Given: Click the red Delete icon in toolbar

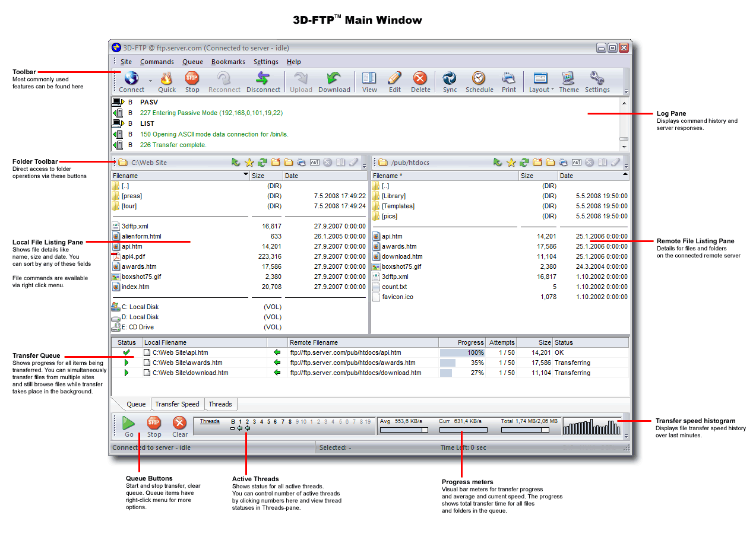Looking at the screenshot, I should coord(420,78).
